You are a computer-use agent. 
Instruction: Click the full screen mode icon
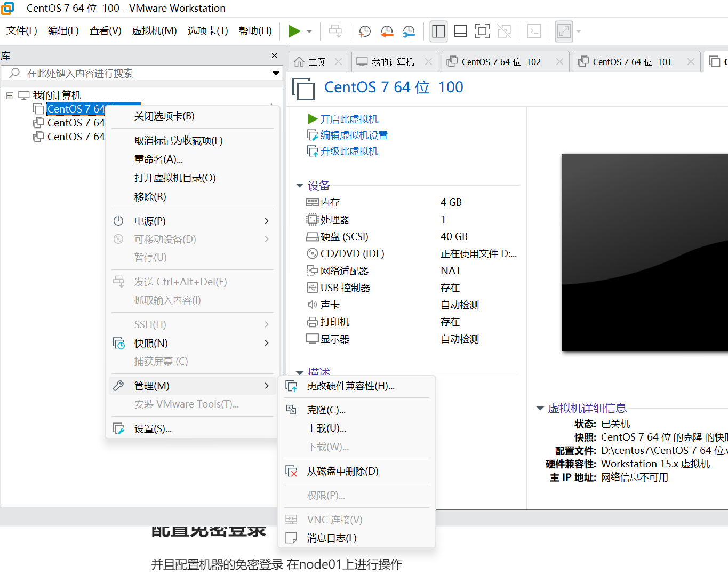pyautogui.click(x=482, y=31)
